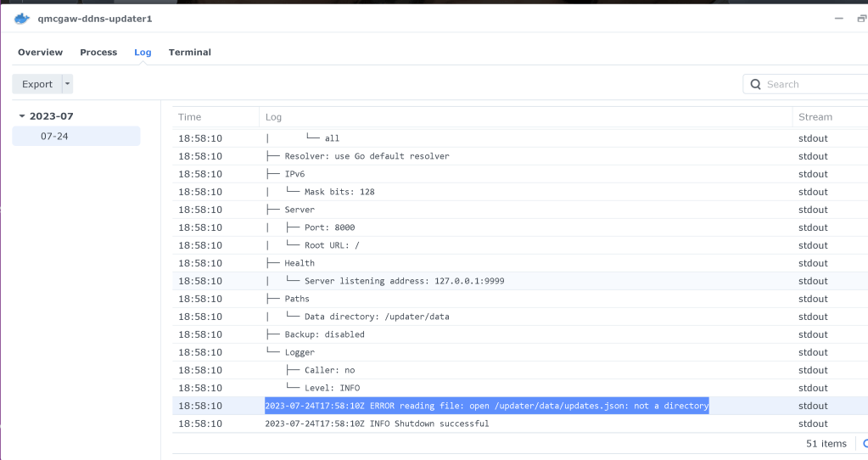Screen dimensions: 868x460
Task: Click the 'all' log entry row
Action: (520, 138)
